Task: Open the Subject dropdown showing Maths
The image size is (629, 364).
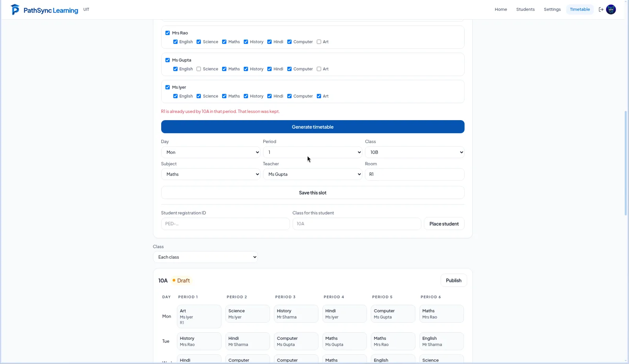Action: (x=210, y=174)
